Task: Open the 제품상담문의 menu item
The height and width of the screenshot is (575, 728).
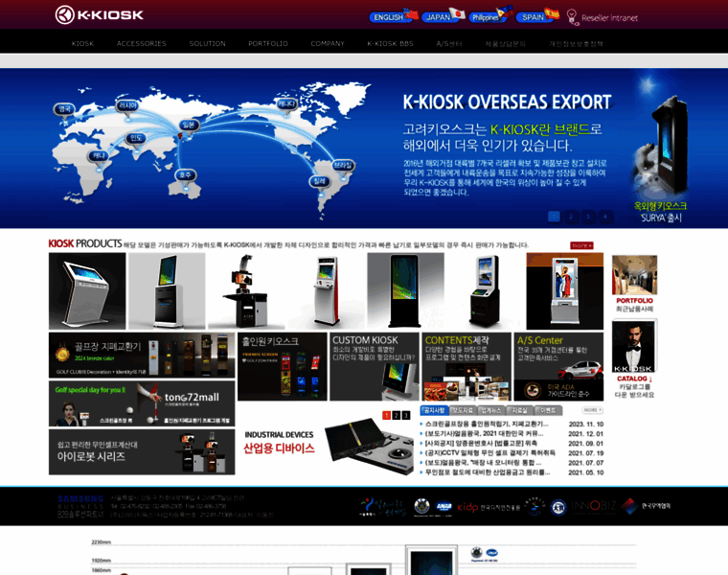Action: point(506,43)
